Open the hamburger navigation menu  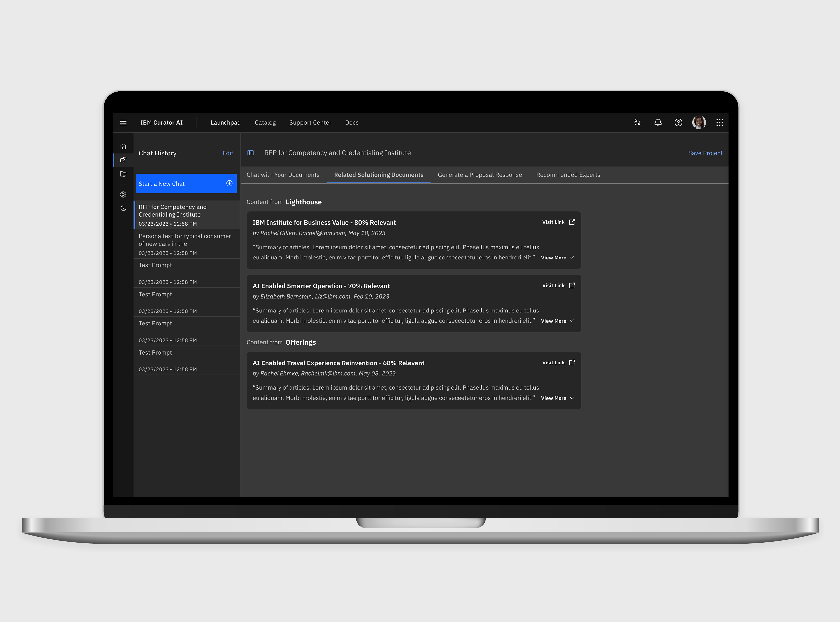pos(123,122)
